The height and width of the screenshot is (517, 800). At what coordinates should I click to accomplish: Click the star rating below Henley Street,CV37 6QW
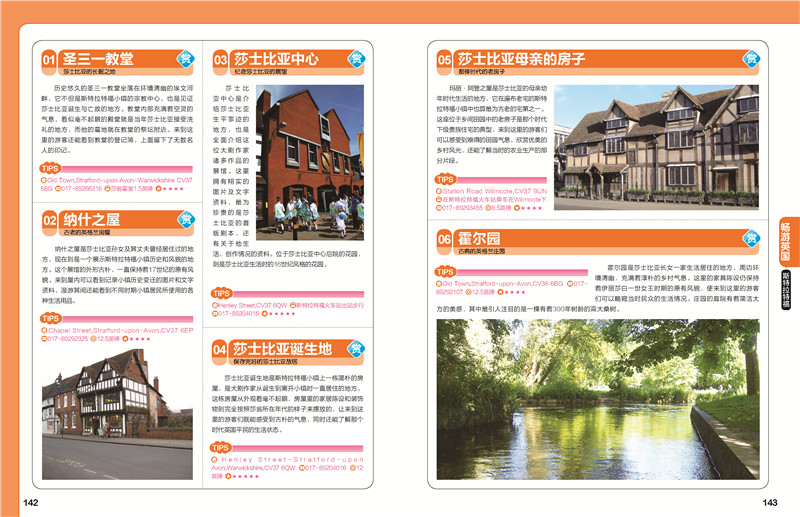pos(279,314)
